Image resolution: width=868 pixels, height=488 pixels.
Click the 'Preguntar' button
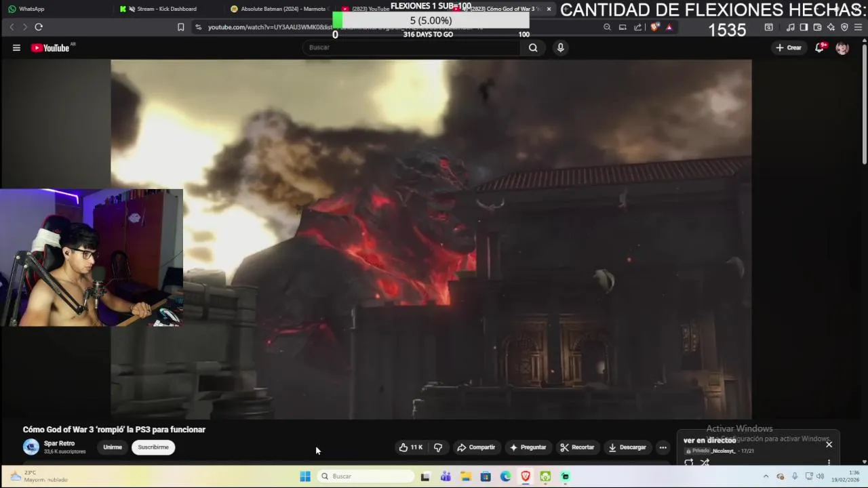pos(528,447)
